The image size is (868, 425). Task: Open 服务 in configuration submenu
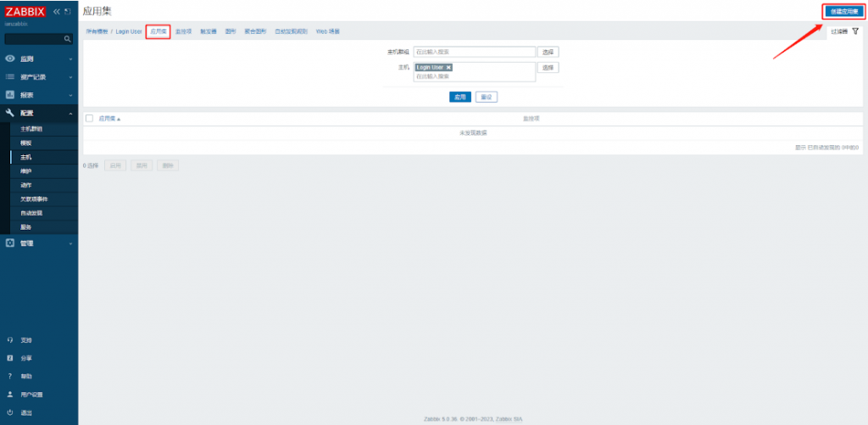click(26, 227)
